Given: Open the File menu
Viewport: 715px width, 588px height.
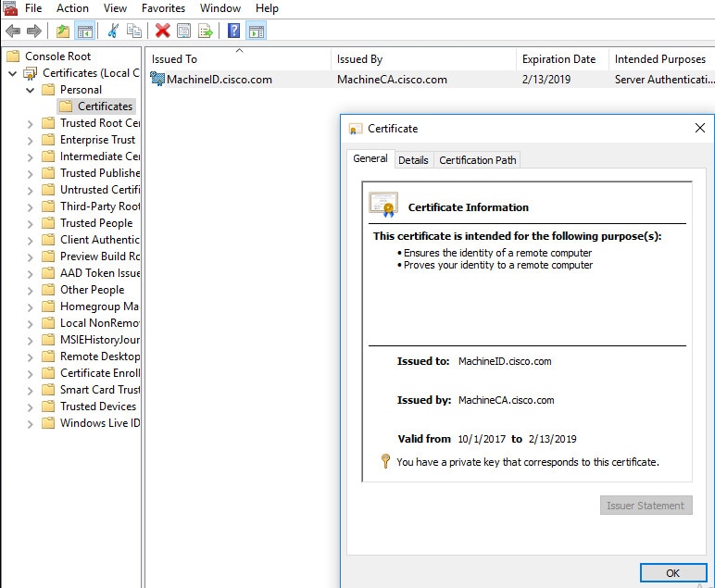Looking at the screenshot, I should pos(33,8).
